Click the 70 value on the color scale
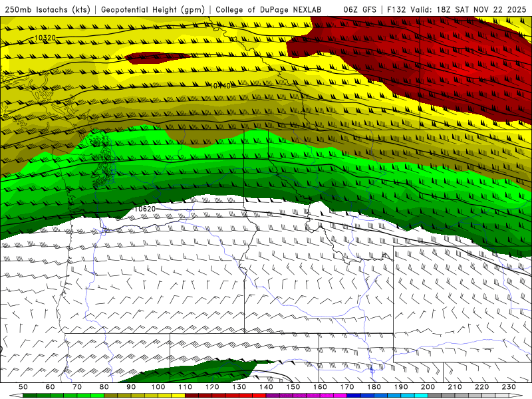The width and height of the screenshot is (532, 399). click(77, 387)
